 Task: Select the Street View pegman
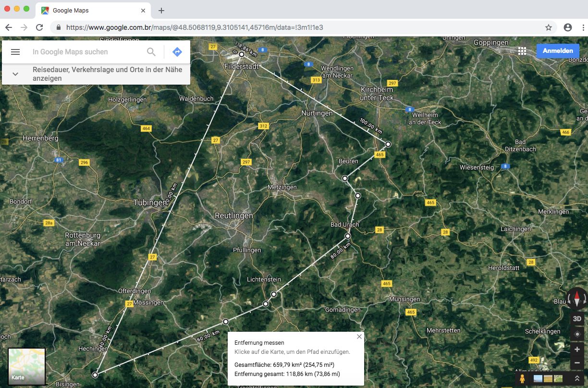[522, 378]
